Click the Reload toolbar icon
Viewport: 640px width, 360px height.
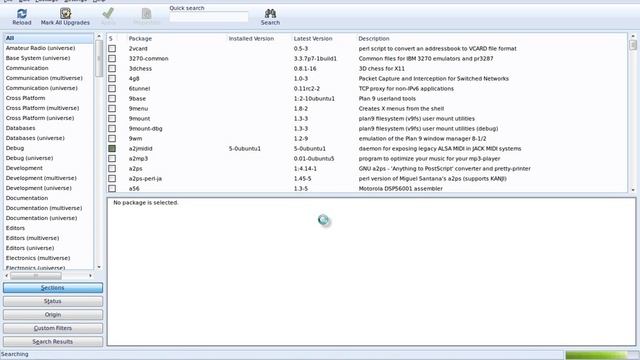coord(22,13)
